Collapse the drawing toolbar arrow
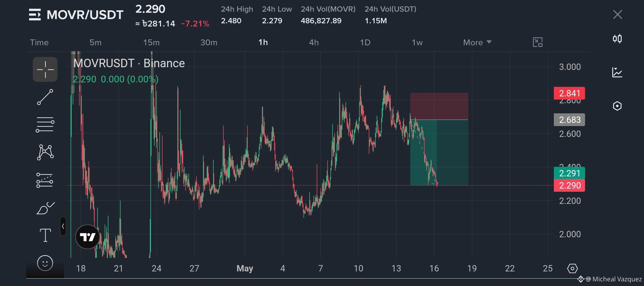The width and height of the screenshot is (644, 286). tap(63, 226)
